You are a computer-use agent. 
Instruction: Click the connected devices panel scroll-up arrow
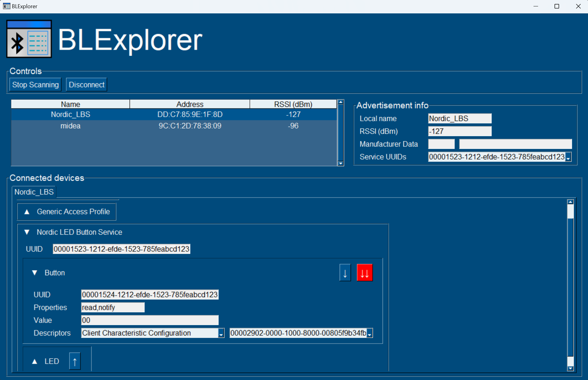point(570,202)
